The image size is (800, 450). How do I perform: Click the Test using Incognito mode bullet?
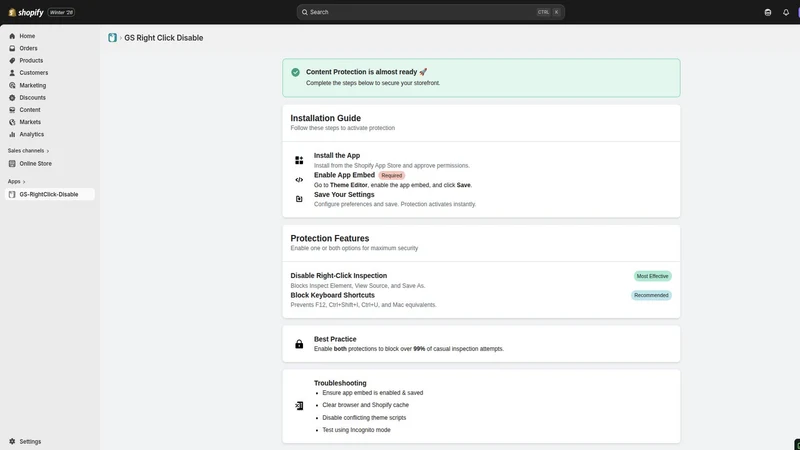click(356, 430)
